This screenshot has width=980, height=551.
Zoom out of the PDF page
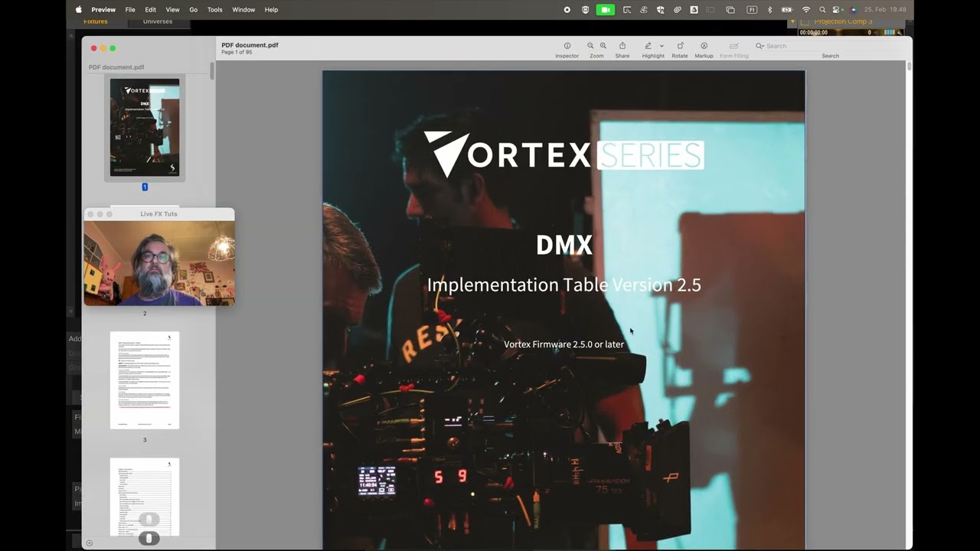[x=590, y=46]
